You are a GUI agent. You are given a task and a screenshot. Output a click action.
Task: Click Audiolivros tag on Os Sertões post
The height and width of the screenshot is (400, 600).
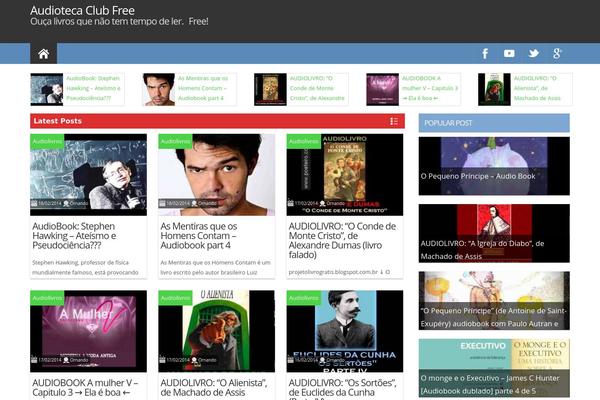(x=303, y=298)
